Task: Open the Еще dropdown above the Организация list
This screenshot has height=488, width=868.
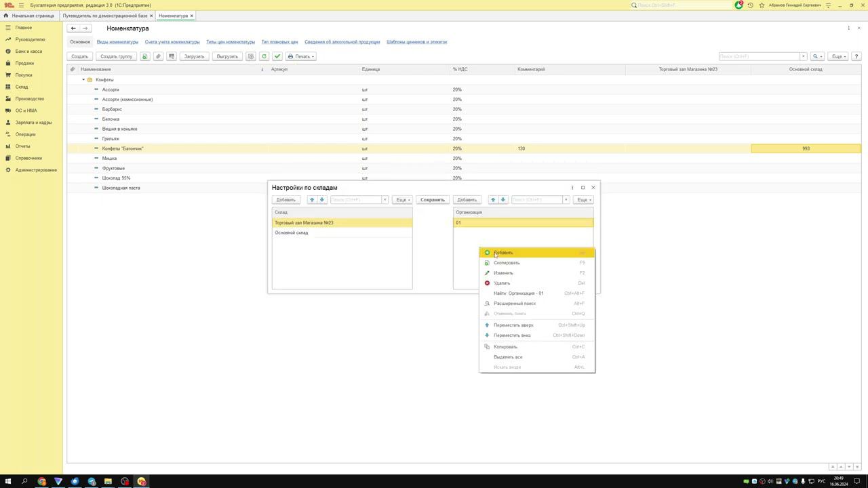Action: point(583,200)
